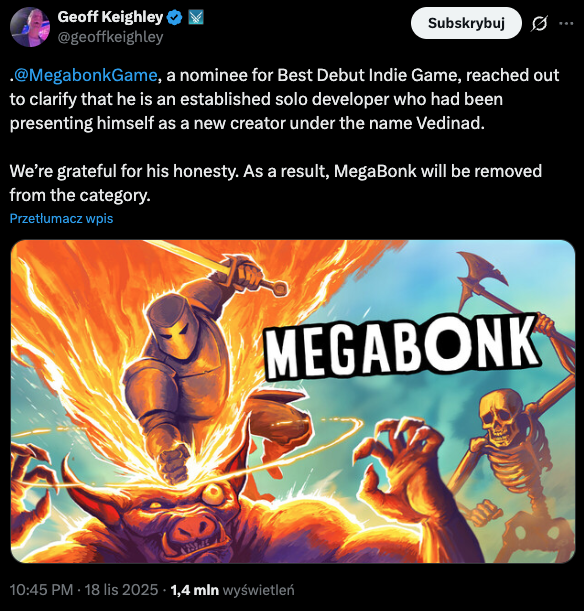Viewport: 584px width, 611px height.
Task: Click the 10:45 PM timestamp
Action: click(41, 590)
